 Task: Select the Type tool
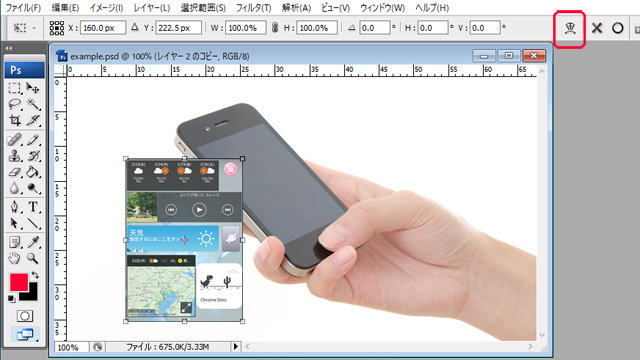tap(33, 207)
